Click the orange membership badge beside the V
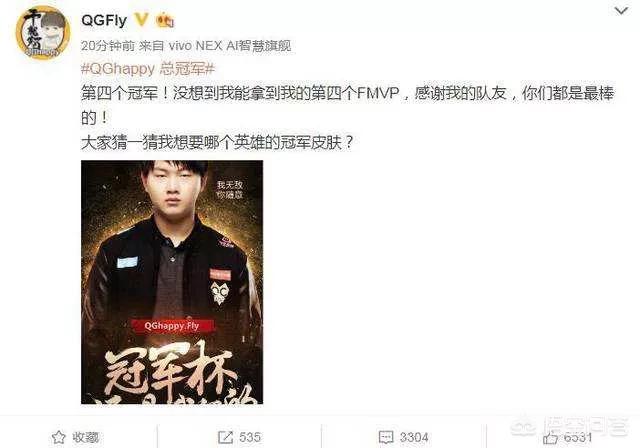Screen dimensions: 640x448 click(165, 20)
